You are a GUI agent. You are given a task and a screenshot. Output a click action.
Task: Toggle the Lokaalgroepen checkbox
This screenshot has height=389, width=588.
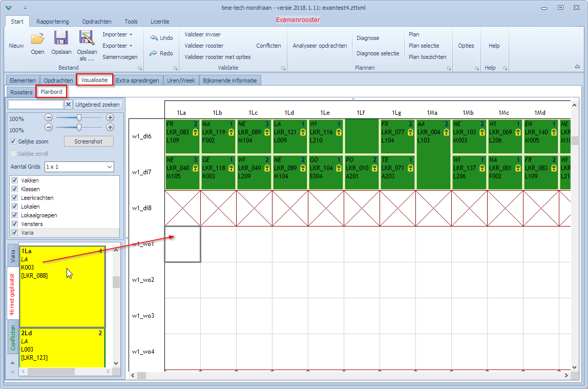click(x=15, y=215)
